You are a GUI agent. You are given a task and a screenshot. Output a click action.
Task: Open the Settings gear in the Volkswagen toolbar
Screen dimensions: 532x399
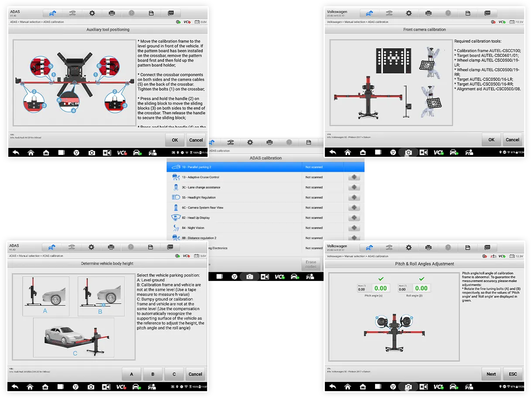[x=409, y=14]
